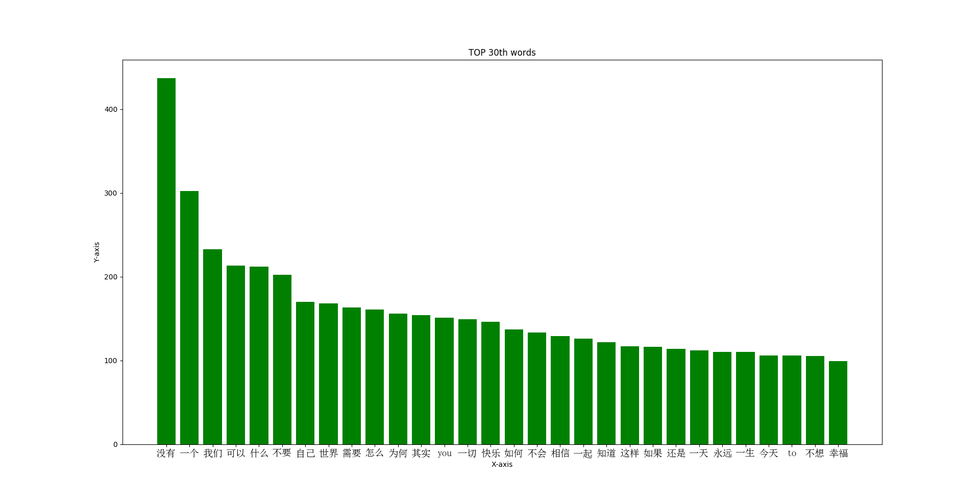Screen dimensions: 980x499
Task: Select the green bar above '永远'
Action: tap(722, 398)
